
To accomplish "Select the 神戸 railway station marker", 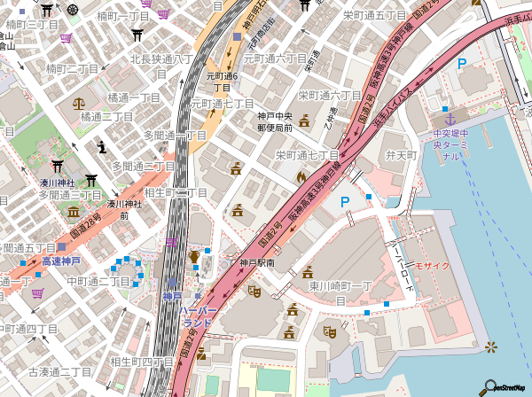I will 174,283.
